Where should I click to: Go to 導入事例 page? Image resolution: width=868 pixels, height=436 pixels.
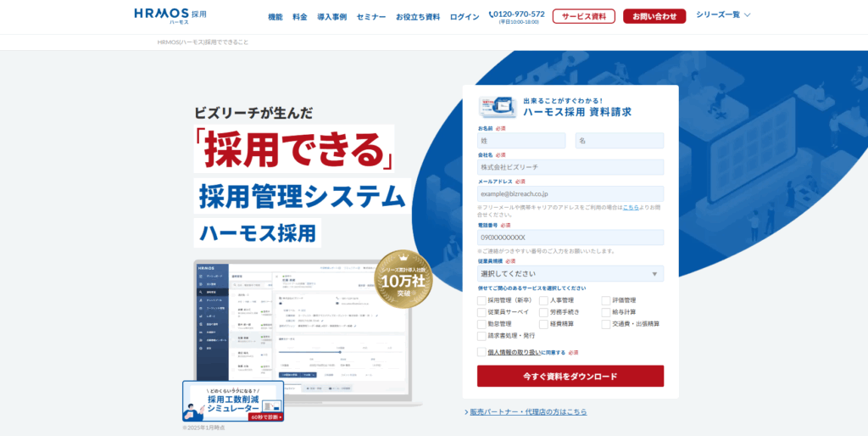click(331, 17)
